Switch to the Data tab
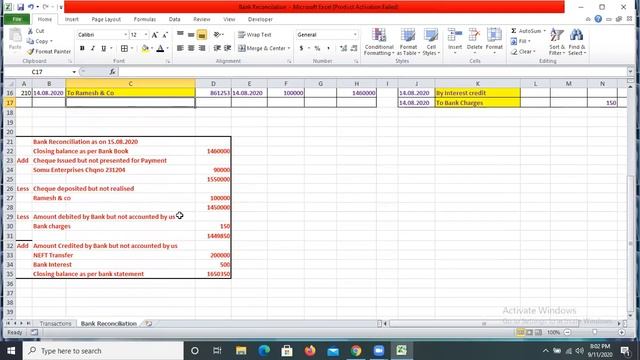 pyautogui.click(x=174, y=19)
